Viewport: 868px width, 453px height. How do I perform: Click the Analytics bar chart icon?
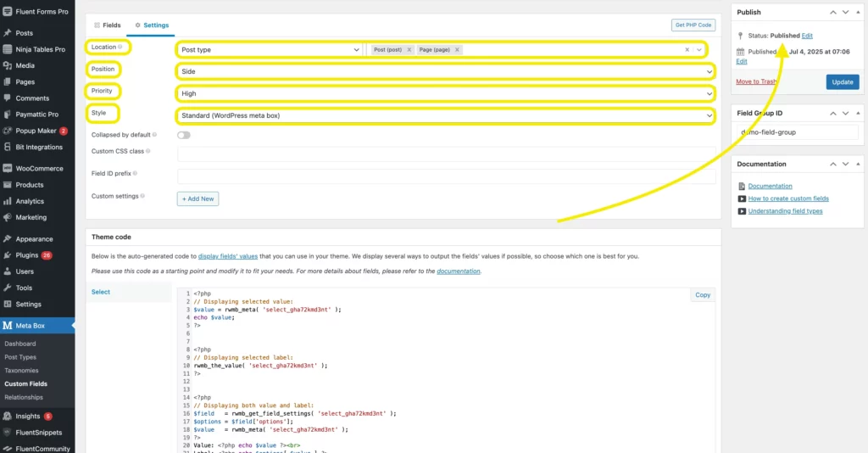7,201
